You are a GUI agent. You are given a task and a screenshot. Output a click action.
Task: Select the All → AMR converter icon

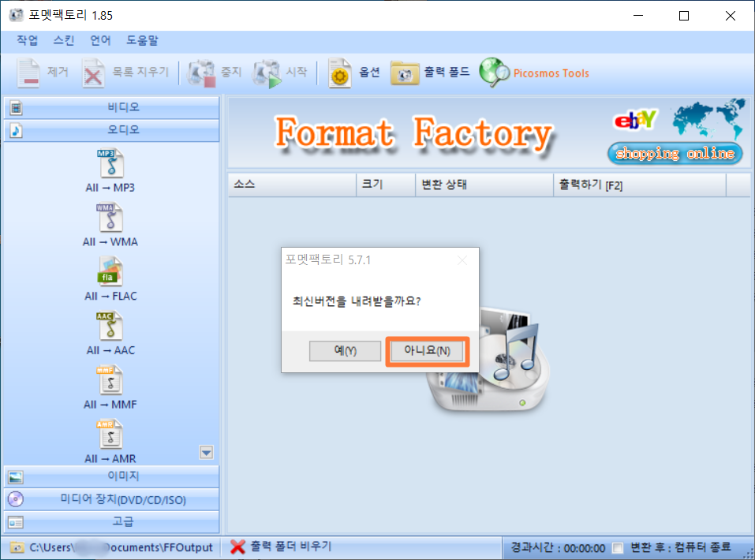(110, 435)
